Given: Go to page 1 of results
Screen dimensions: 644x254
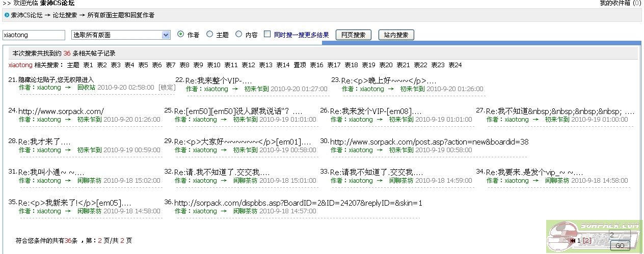Looking at the screenshot, I should [579, 240].
